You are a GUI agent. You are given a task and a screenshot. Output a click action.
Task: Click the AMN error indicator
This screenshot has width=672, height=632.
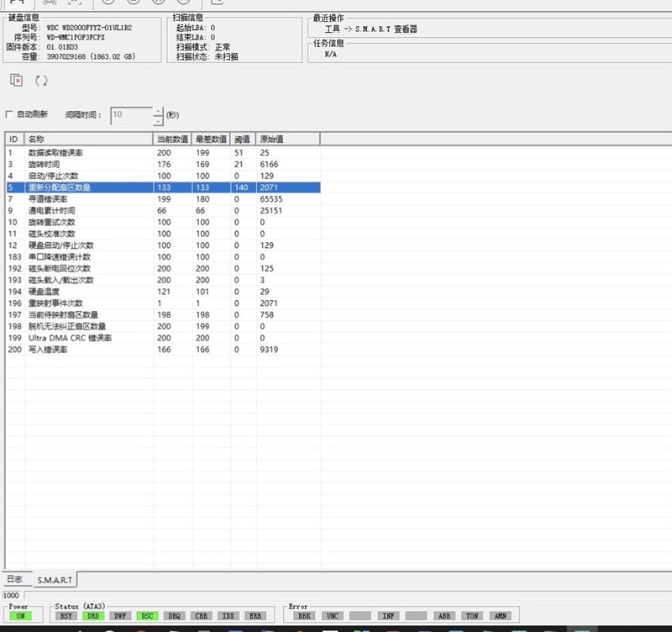pos(500,616)
